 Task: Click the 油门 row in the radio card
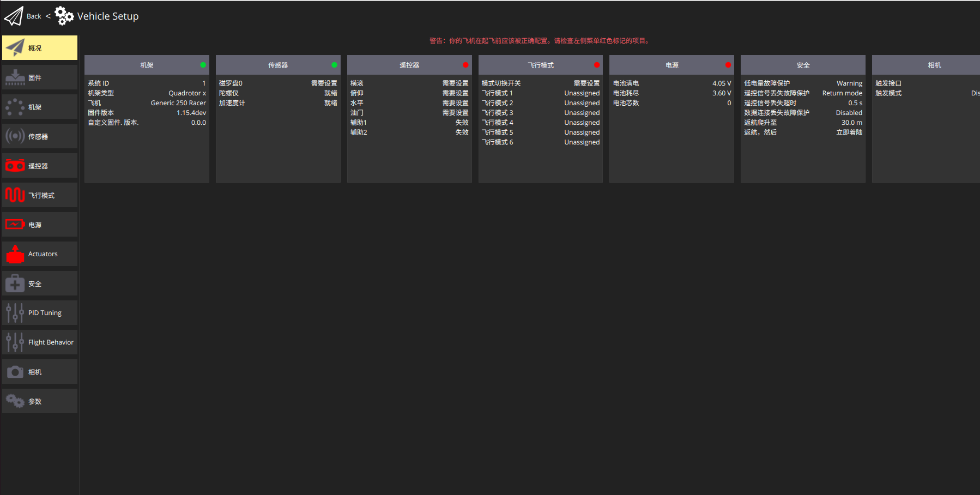[x=409, y=113]
